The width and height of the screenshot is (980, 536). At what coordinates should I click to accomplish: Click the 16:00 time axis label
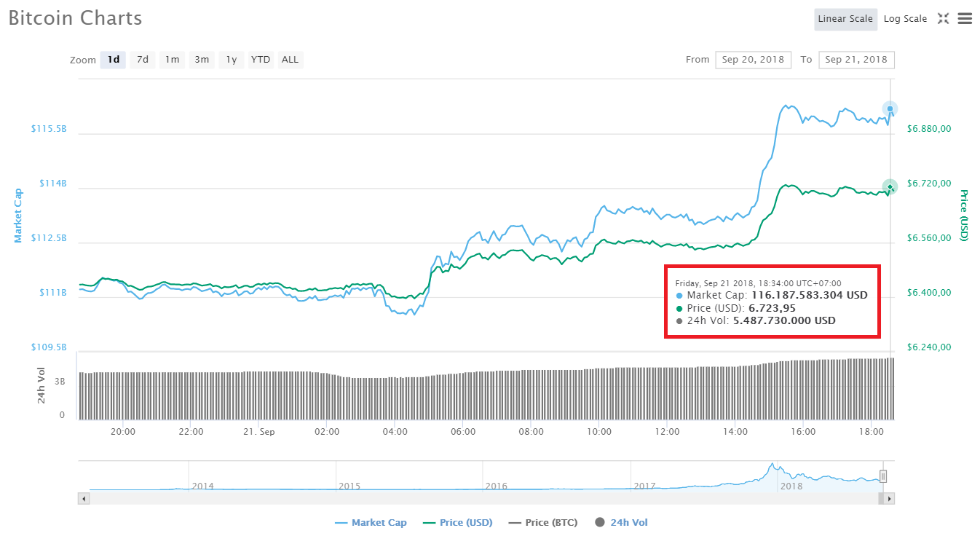coord(803,432)
